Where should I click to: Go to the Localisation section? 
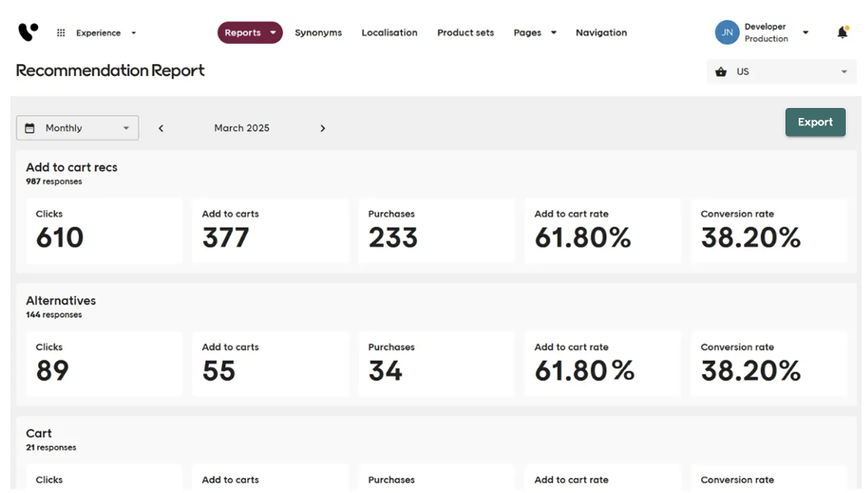click(x=389, y=33)
